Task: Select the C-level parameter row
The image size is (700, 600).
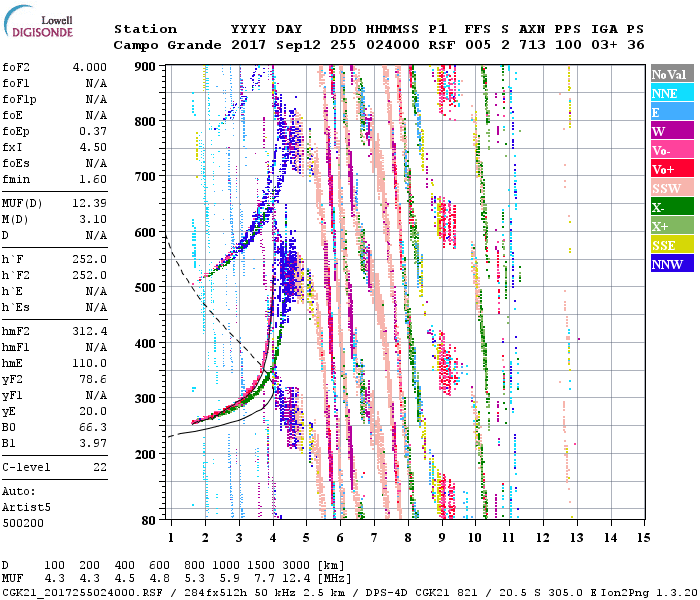Action: 55,467
